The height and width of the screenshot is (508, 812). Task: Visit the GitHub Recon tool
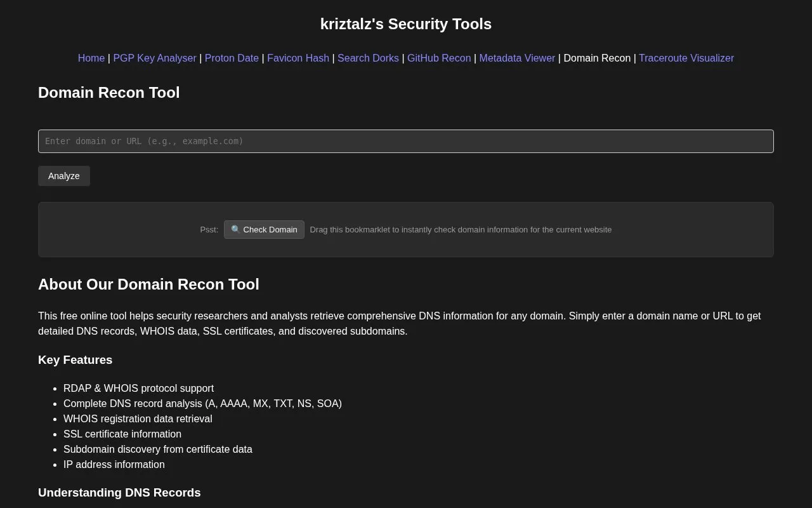coord(439,58)
